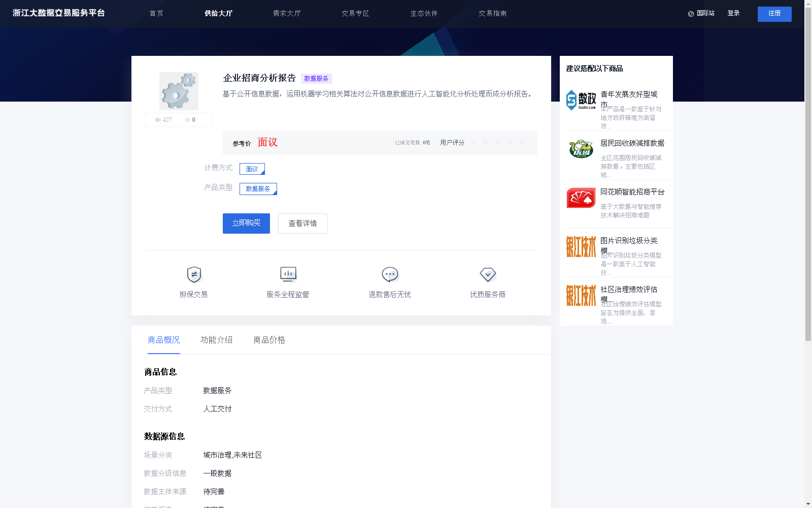Click the scrollbar up arrow

808,3
